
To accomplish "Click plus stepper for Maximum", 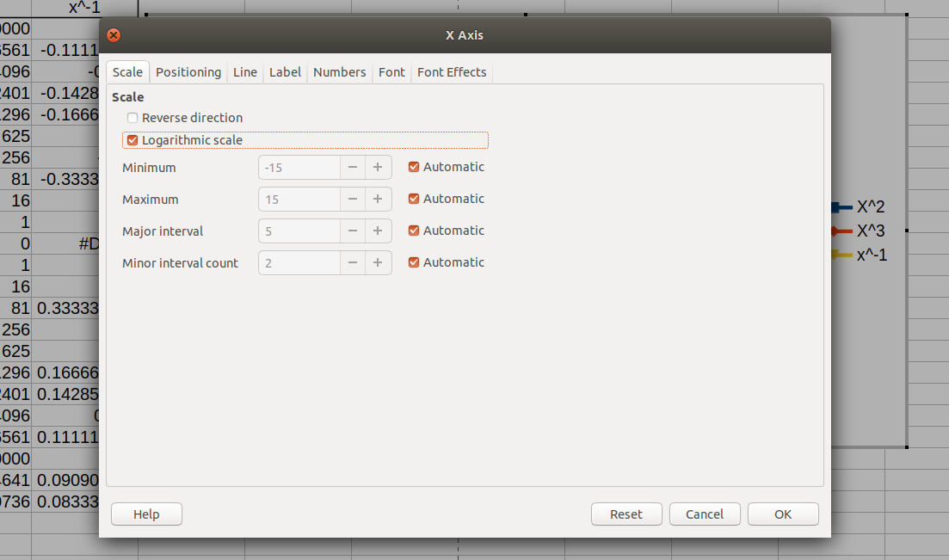I will pyautogui.click(x=378, y=200).
